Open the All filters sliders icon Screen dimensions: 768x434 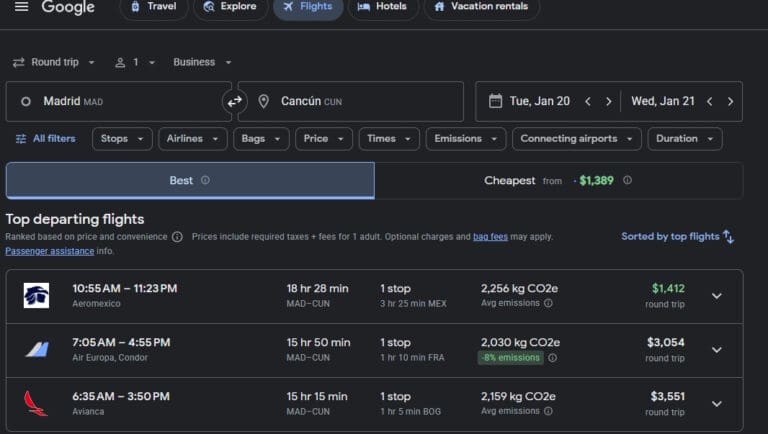(21, 139)
